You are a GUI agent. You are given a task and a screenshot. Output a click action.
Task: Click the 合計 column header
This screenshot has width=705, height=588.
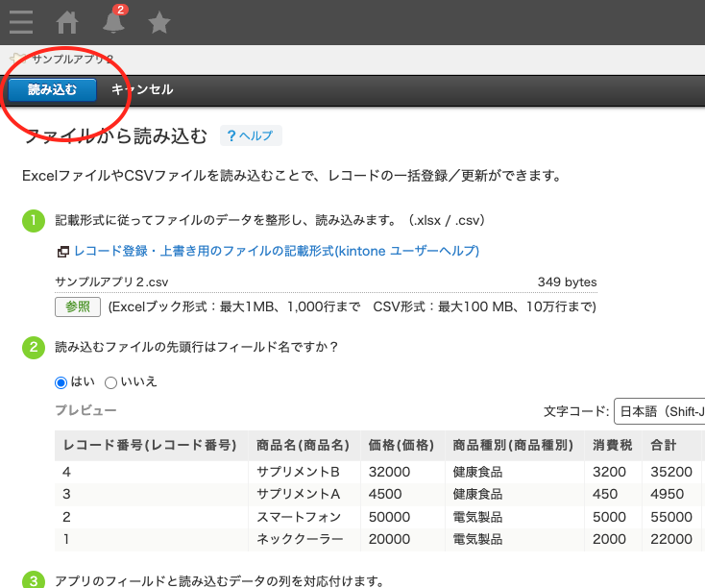click(x=663, y=446)
